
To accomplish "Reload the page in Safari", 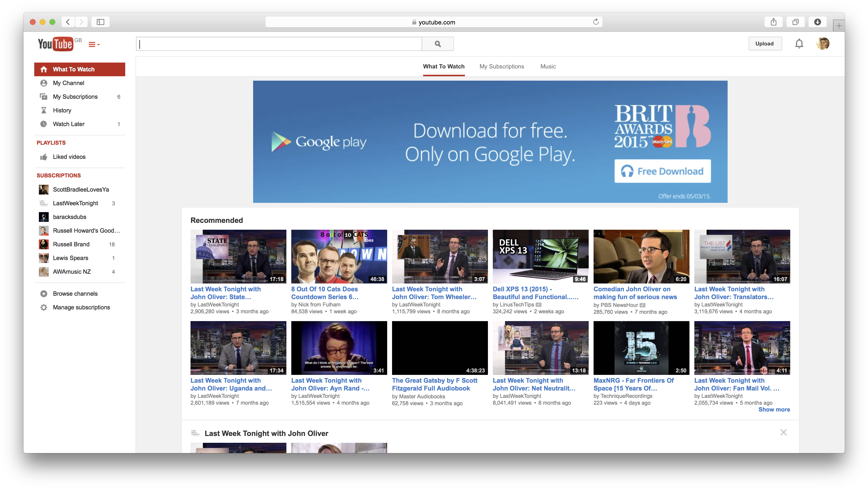I will 595,22.
